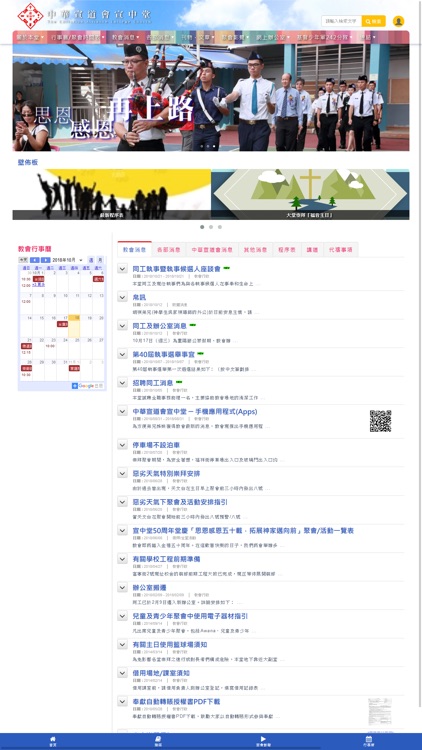The width and height of the screenshot is (422, 750).
Task: Select the 各部消息 tab
Action: coord(168,250)
